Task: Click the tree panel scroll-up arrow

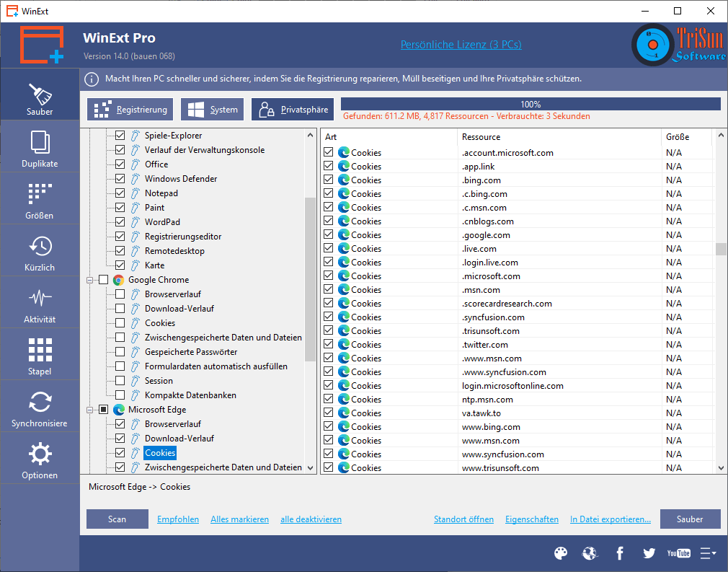Action: 310,135
